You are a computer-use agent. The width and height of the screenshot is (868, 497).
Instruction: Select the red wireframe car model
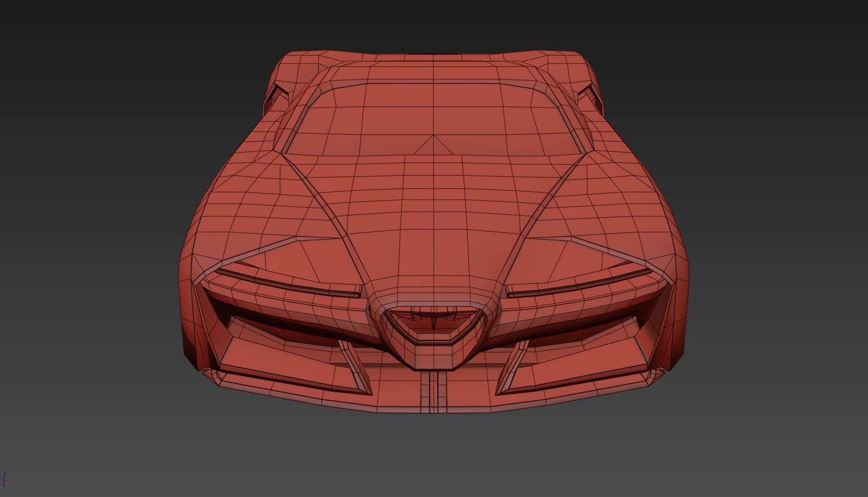point(434,232)
